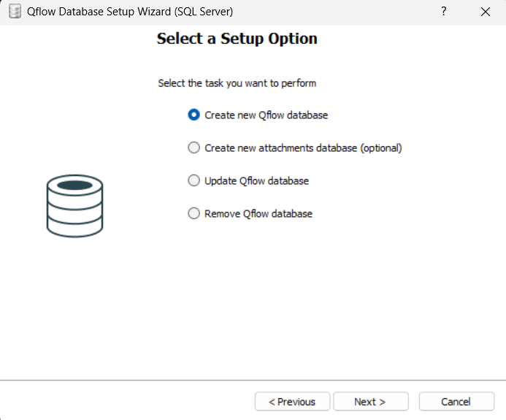Click the large database cylinder illustration
The image size is (506, 420).
75,206
